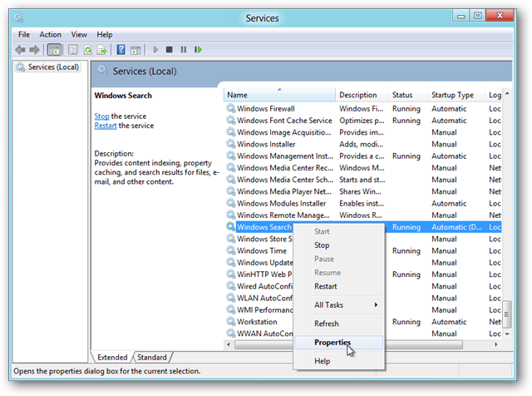Select Services (Local) in the console tree

(x=50, y=67)
